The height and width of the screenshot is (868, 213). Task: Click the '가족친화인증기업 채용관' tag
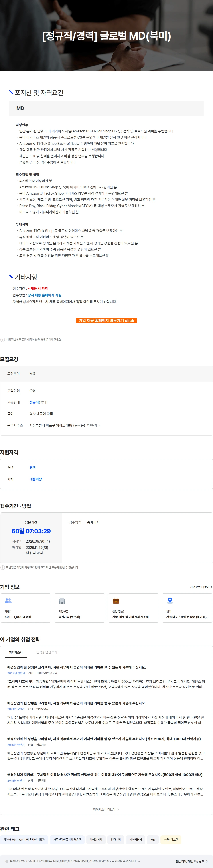67,840
